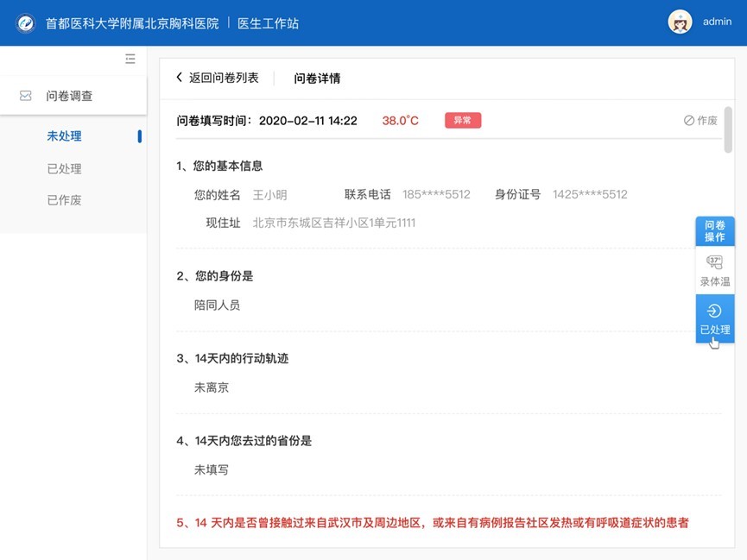Click the 问卷操作 panel header
This screenshot has height=560, width=747.
pyautogui.click(x=714, y=230)
